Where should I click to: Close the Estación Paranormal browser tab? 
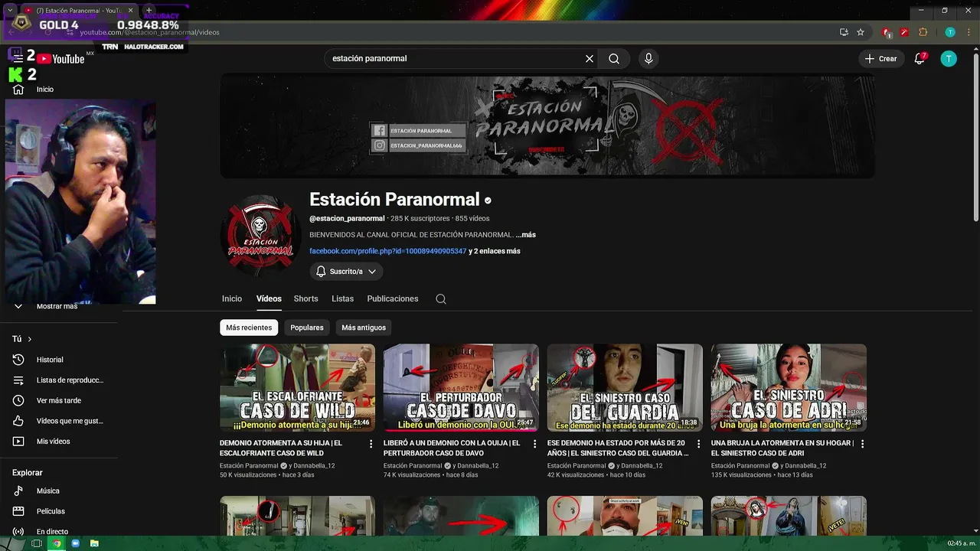coord(131,11)
